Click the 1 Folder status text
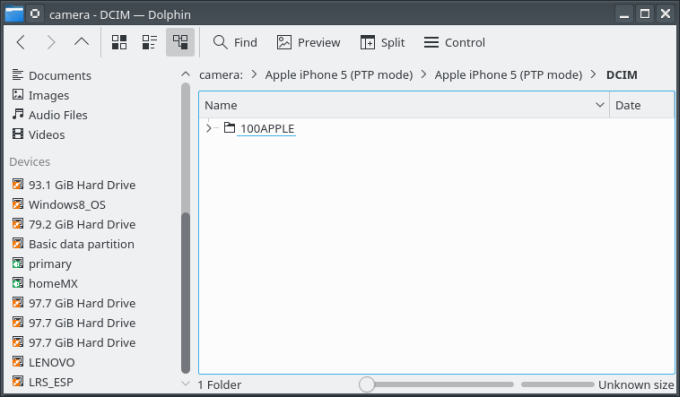 219,385
